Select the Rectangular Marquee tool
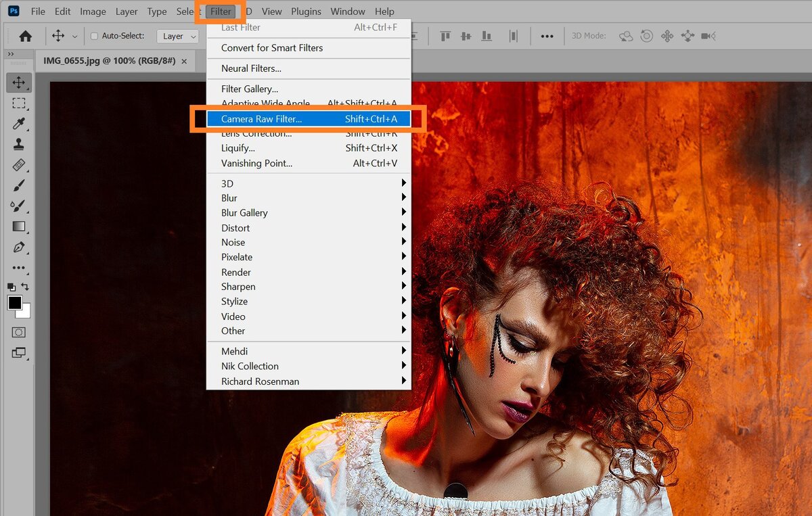 pos(19,103)
